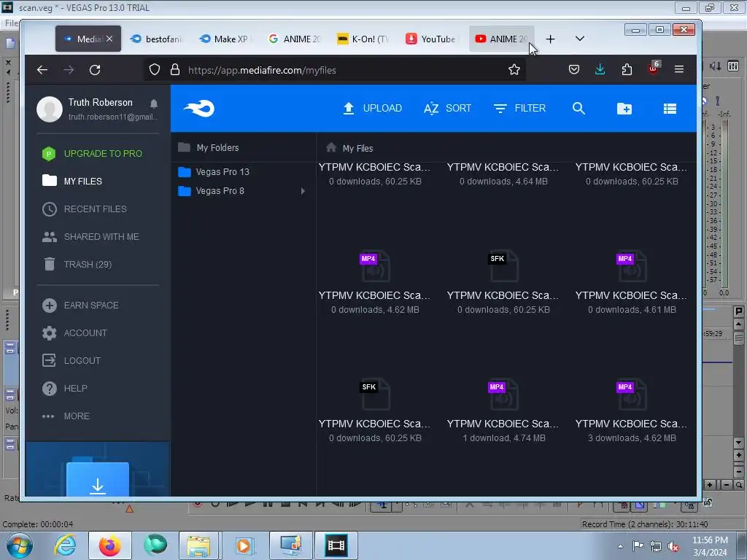Viewport: 747px width, 560px height.
Task: Click the muted volume tray icon
Action: (673, 547)
